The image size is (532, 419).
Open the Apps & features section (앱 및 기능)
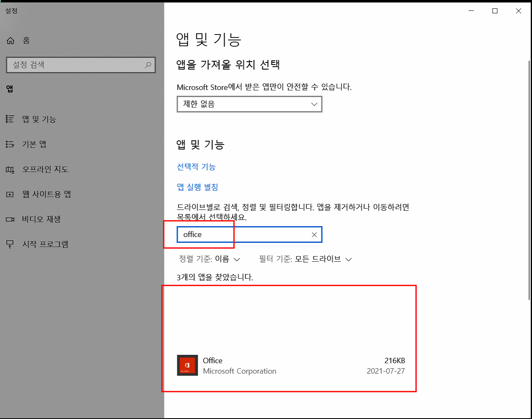[x=39, y=119]
